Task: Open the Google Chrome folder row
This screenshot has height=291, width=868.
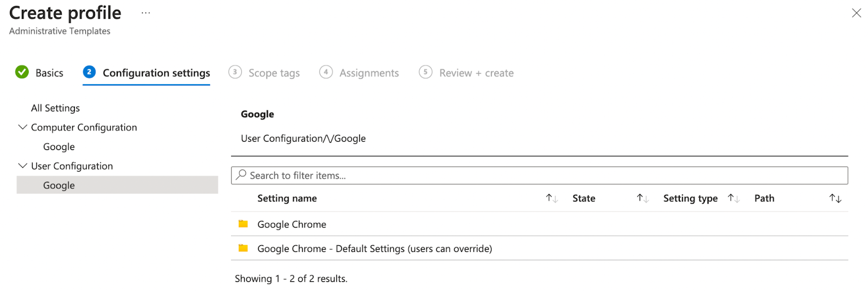Action: tap(539, 224)
